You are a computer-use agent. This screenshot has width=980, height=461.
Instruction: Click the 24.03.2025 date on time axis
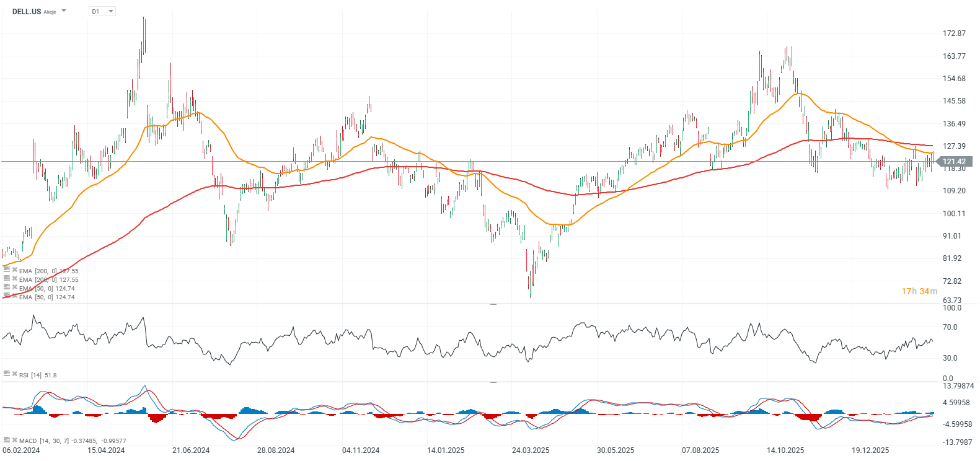click(531, 450)
